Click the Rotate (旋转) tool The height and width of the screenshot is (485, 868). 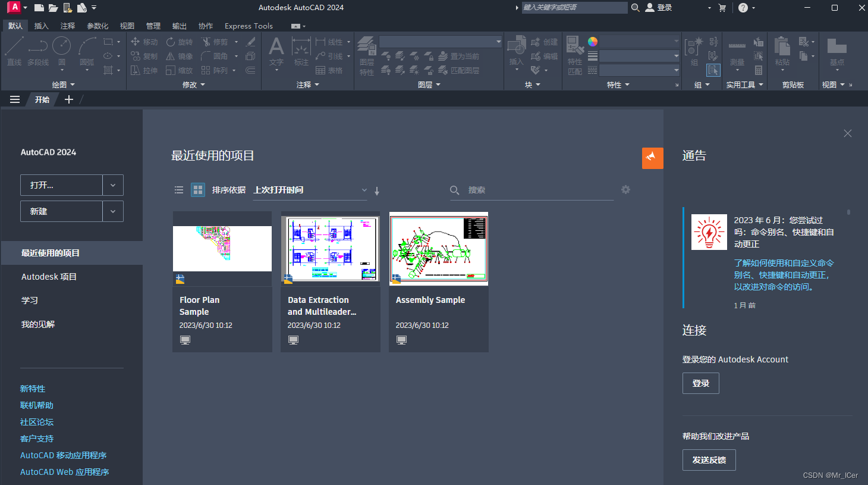point(180,42)
